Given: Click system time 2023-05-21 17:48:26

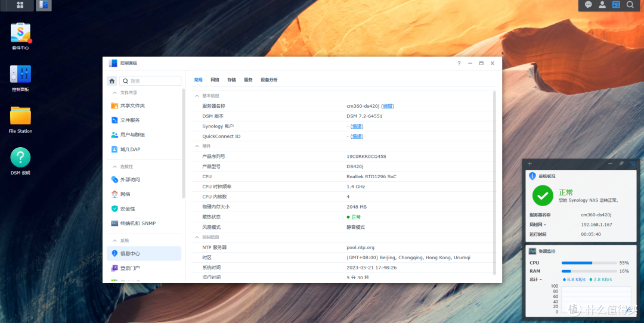Looking at the screenshot, I should (371, 268).
